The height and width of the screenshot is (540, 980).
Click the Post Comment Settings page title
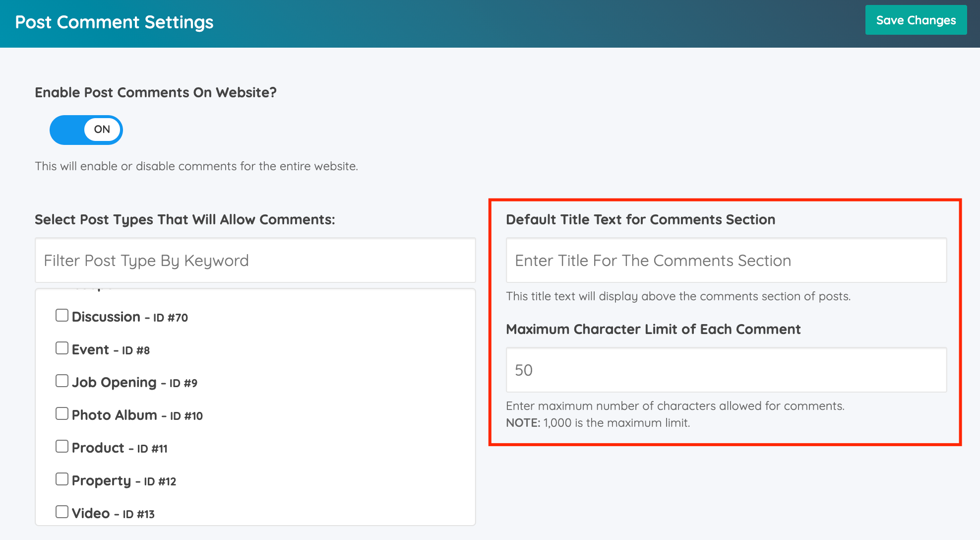click(x=114, y=22)
